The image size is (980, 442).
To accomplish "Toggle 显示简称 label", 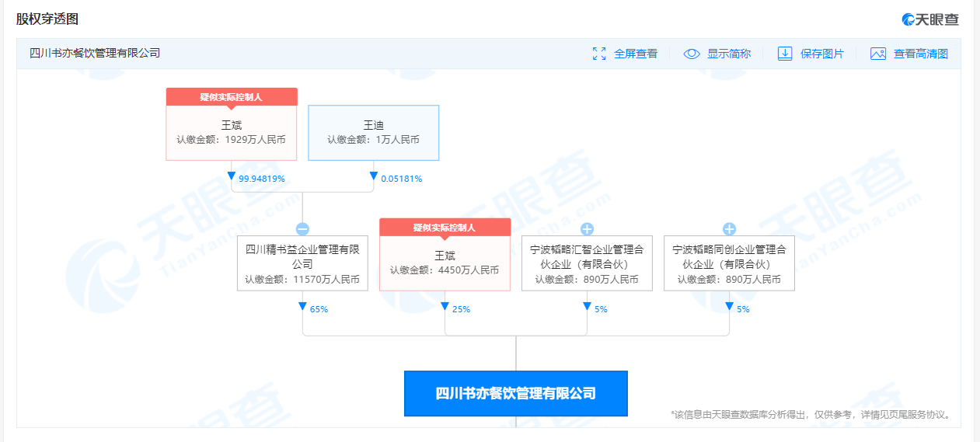I will click(x=729, y=54).
